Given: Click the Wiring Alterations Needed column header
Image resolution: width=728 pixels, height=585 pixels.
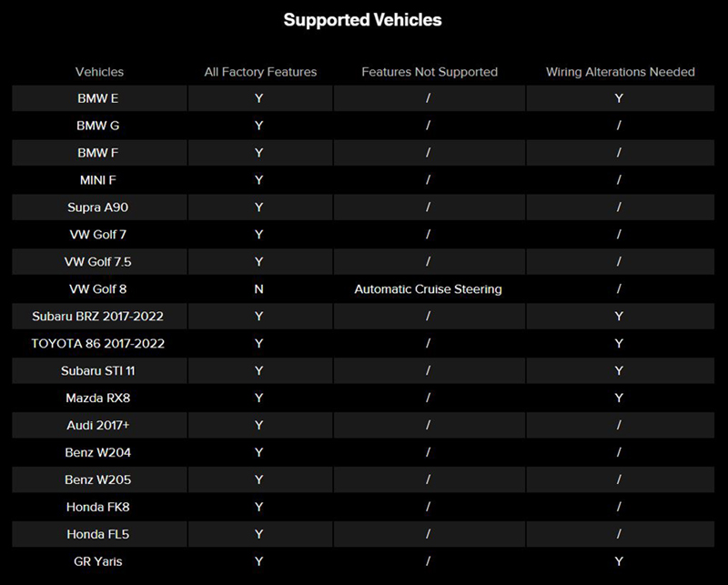Looking at the screenshot, I should pyautogui.click(x=621, y=72).
